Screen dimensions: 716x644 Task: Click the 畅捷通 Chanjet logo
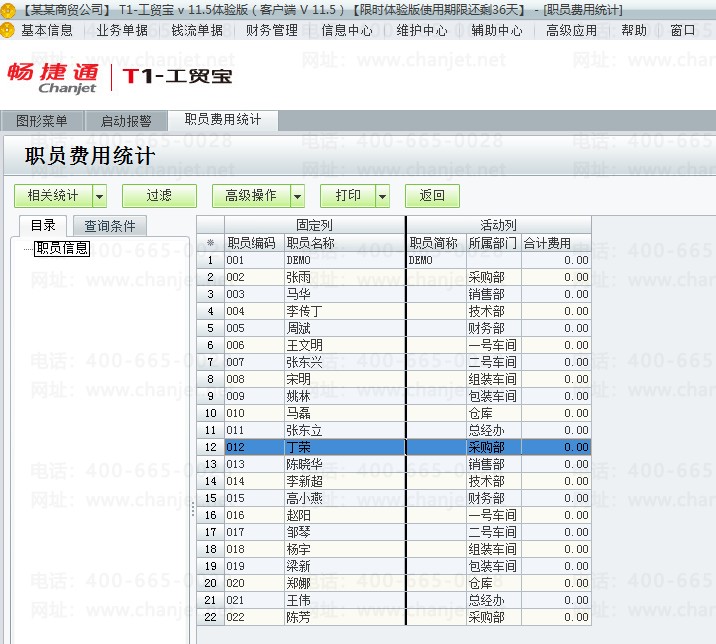pyautogui.click(x=53, y=78)
